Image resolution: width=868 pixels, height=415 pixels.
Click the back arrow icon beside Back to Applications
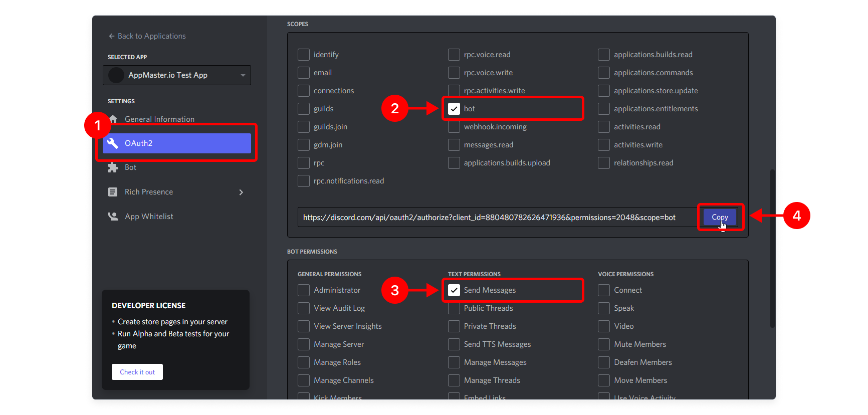pyautogui.click(x=111, y=36)
